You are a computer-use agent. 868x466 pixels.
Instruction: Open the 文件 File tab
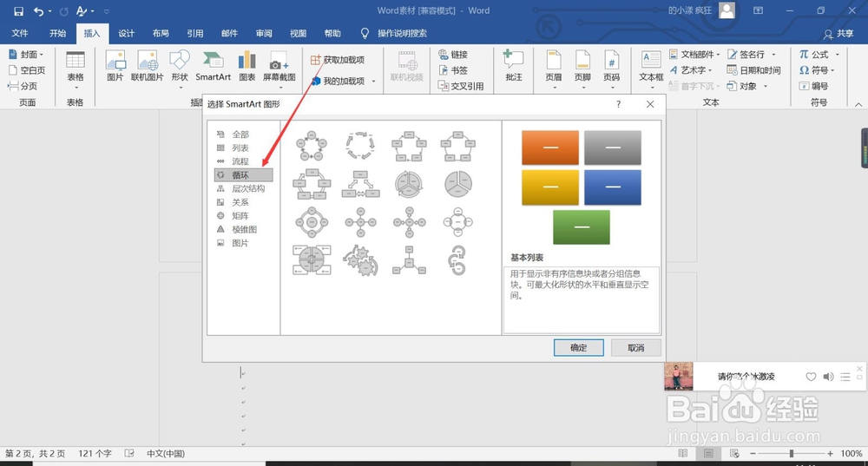[20, 33]
